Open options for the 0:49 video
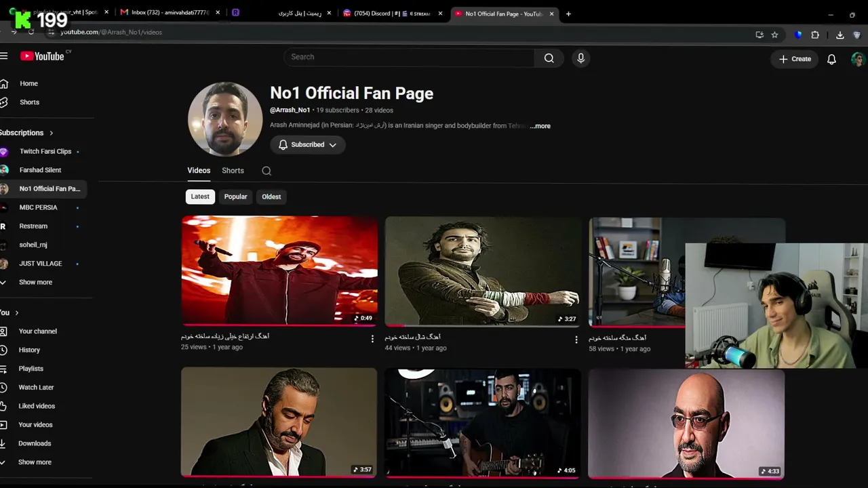 coord(372,339)
